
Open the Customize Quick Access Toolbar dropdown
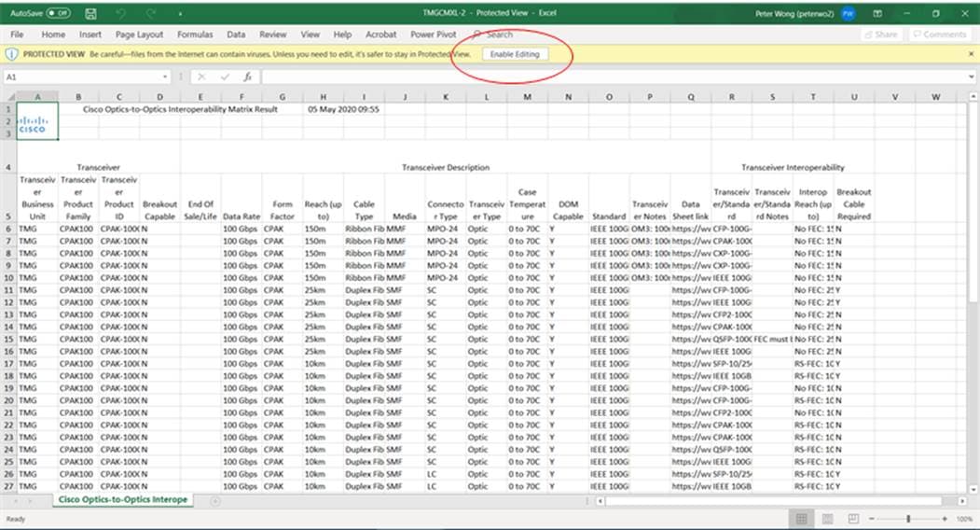(181, 13)
